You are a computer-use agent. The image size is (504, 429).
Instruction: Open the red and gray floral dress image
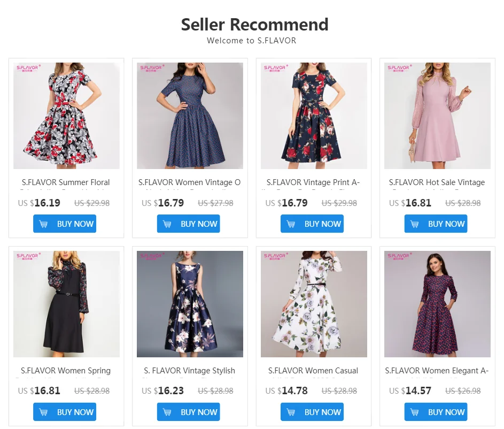[66, 116]
